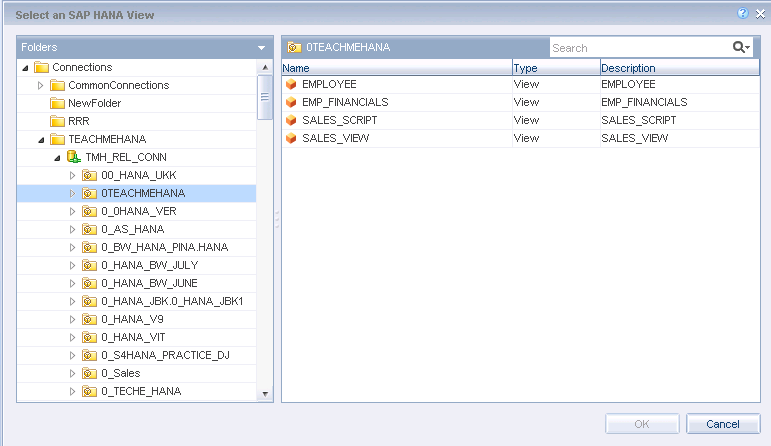Click the 0TEACHMEHANA header package icon

pos(294,47)
